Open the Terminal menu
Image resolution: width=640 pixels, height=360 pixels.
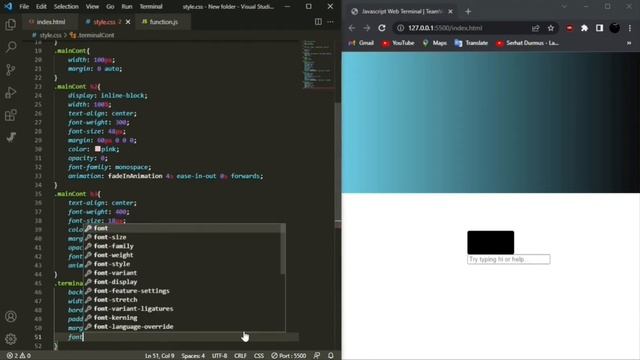[151, 7]
